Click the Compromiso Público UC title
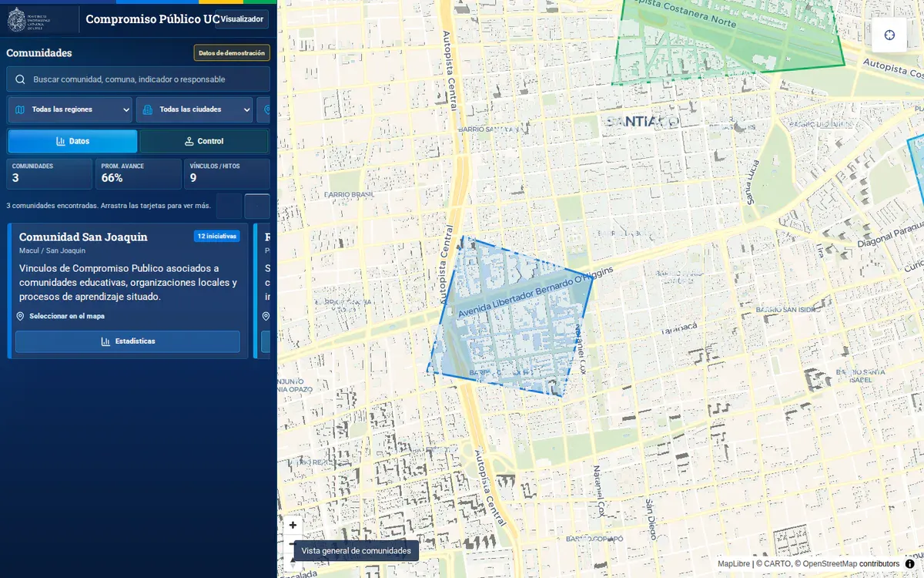This screenshot has height=578, width=924. coord(152,19)
